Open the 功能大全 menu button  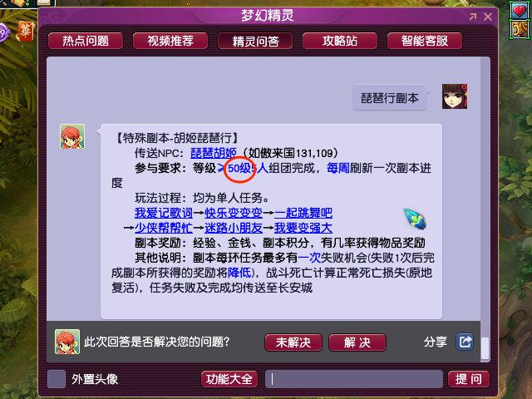(x=229, y=379)
